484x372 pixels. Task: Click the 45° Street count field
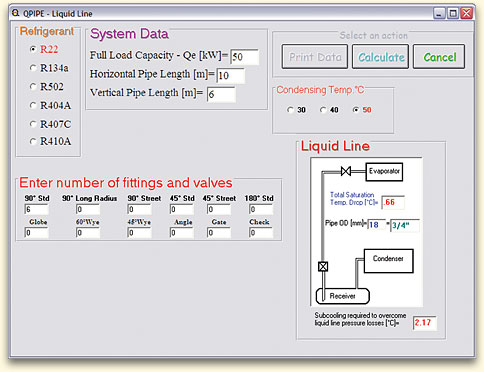click(219, 209)
